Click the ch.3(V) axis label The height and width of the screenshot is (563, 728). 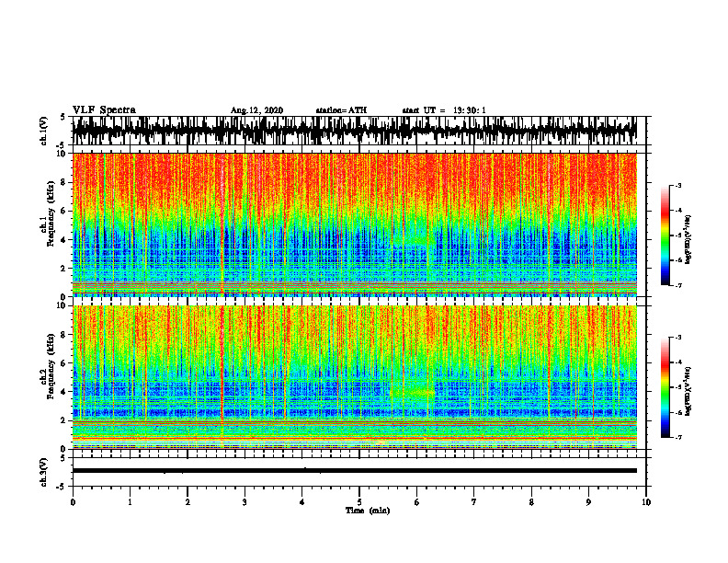point(44,472)
